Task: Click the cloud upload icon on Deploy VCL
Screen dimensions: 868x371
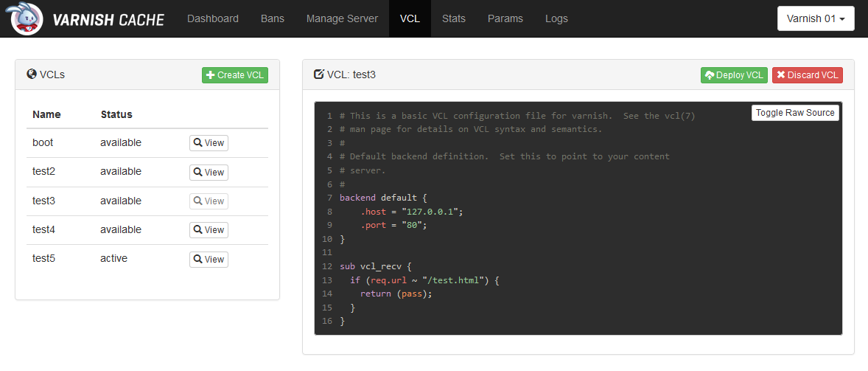Action: tap(710, 74)
